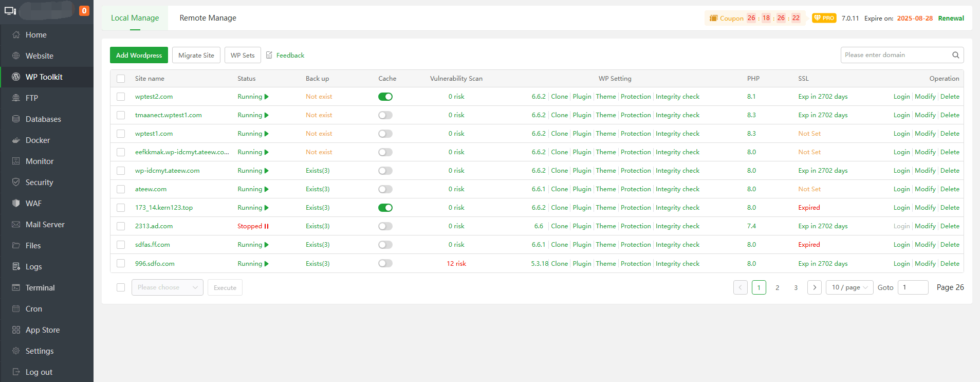The width and height of the screenshot is (980, 382).
Task: Click the Terminal icon in sidebar
Action: click(x=16, y=288)
